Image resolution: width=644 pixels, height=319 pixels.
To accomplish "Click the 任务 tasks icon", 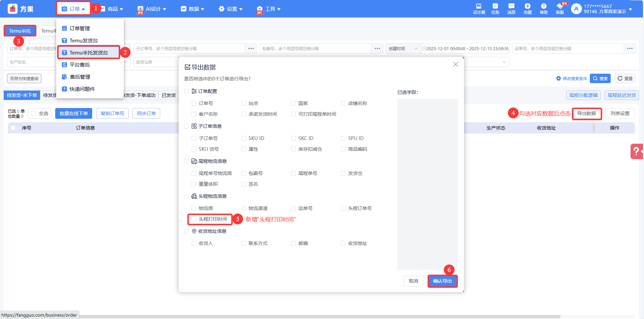I will coord(495,8).
